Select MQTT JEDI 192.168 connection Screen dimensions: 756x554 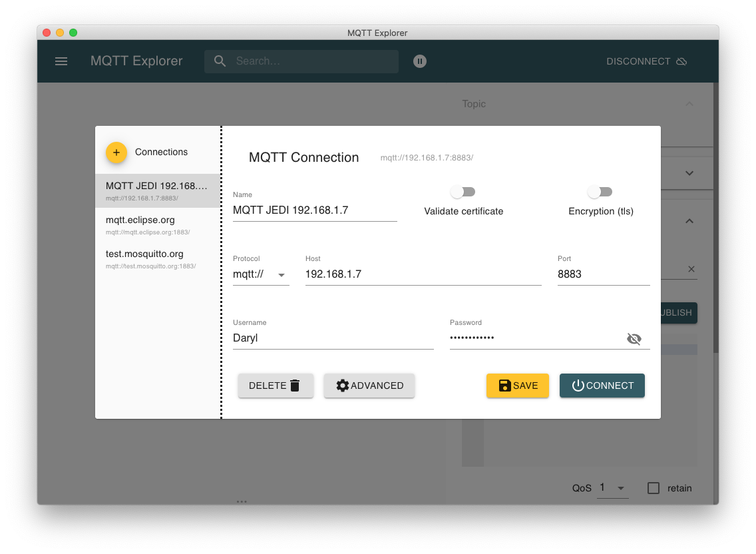click(x=158, y=190)
